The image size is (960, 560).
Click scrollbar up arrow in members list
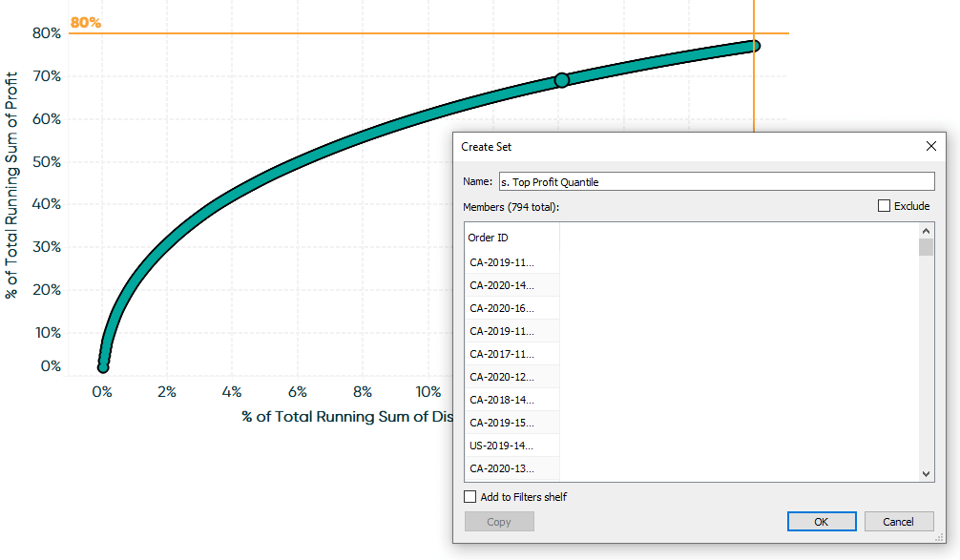[926, 231]
